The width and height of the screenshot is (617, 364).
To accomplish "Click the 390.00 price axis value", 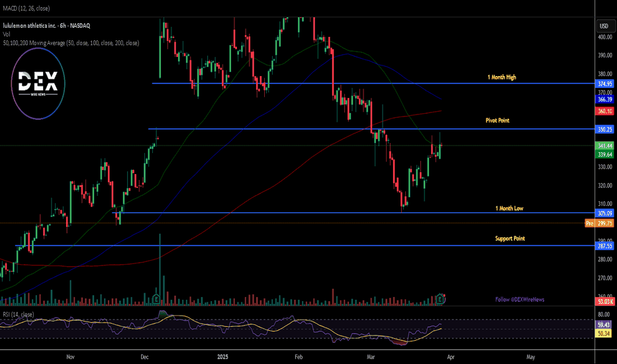I will (605, 56).
